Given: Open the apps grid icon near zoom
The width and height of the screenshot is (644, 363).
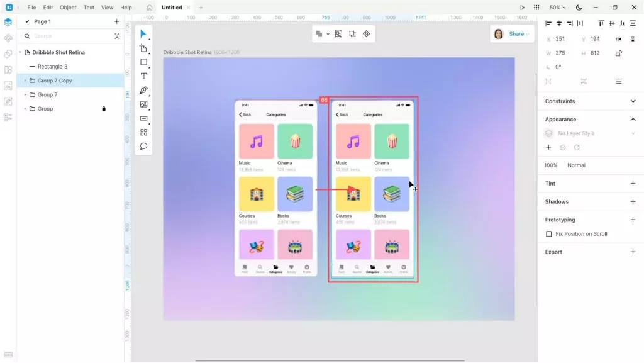Looking at the screenshot, I should (536, 8).
